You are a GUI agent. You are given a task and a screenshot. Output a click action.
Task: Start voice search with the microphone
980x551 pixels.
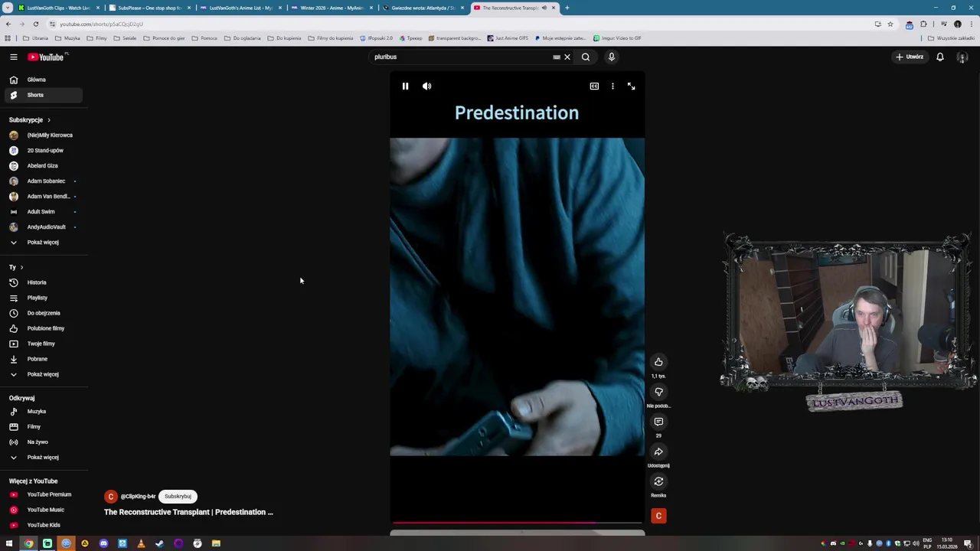(x=612, y=57)
